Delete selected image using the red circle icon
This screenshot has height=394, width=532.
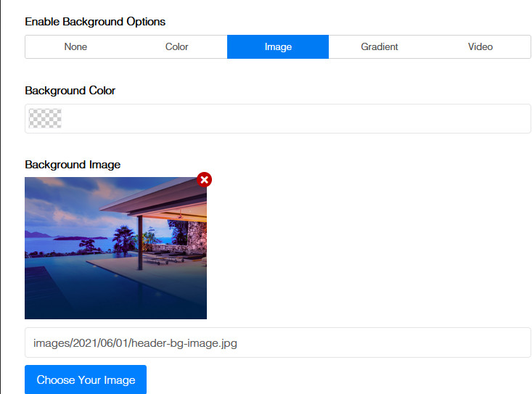tap(205, 179)
